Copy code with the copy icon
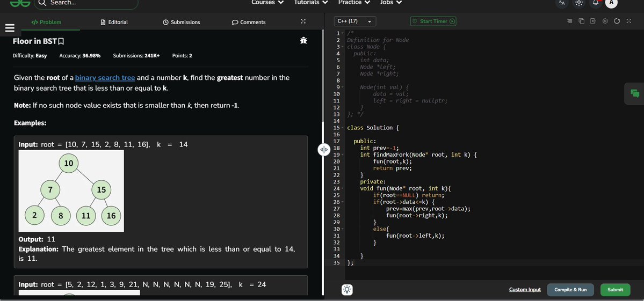The height and width of the screenshot is (301, 644). coord(581,21)
